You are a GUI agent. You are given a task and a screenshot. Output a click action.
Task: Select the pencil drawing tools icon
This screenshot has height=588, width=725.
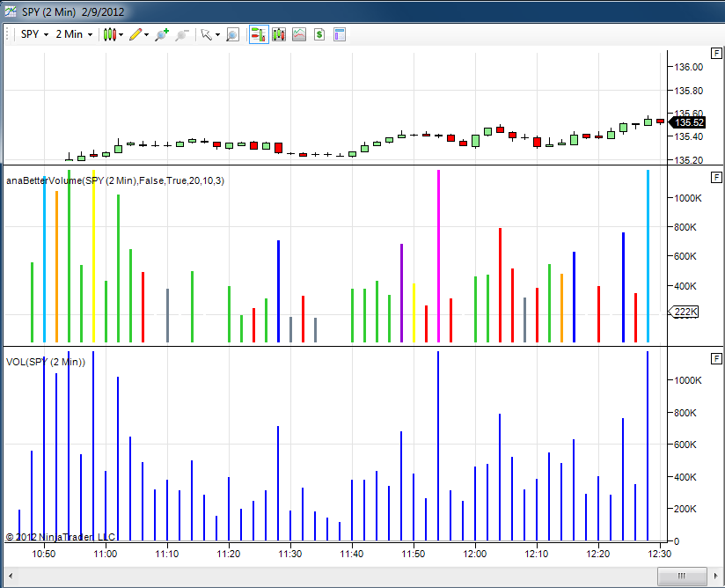[x=135, y=34]
